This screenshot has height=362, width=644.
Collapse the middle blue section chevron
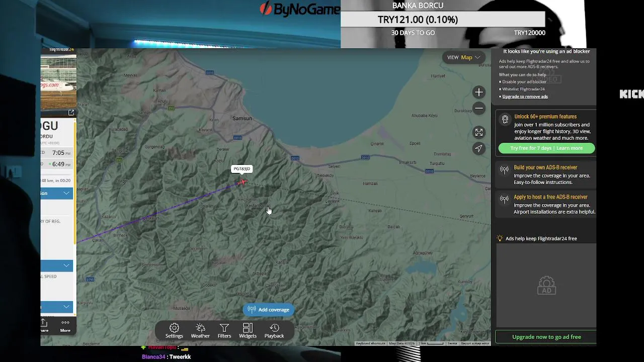(x=66, y=265)
